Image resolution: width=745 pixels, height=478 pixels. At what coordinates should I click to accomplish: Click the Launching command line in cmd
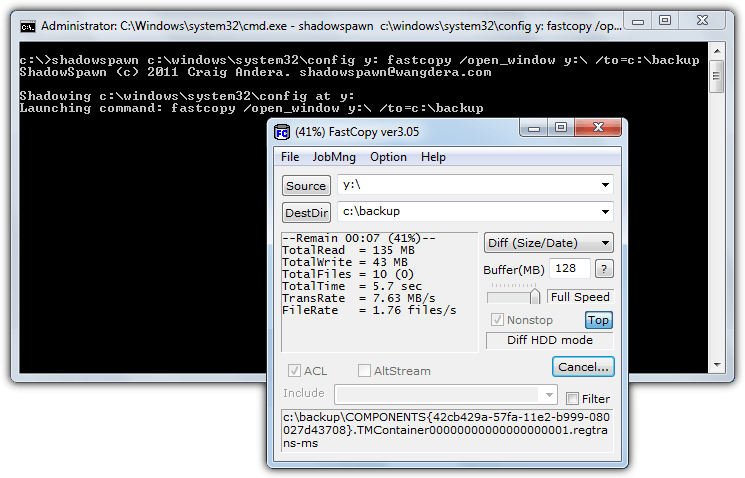[251, 108]
